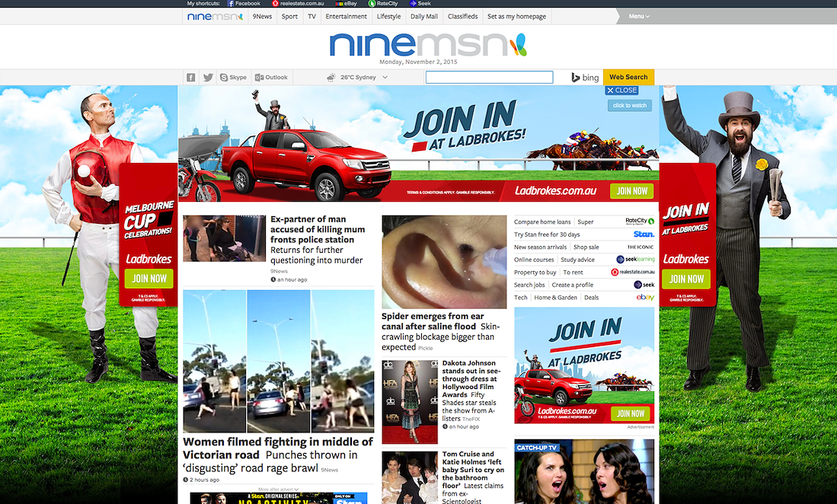Click the Super link

coord(586,222)
